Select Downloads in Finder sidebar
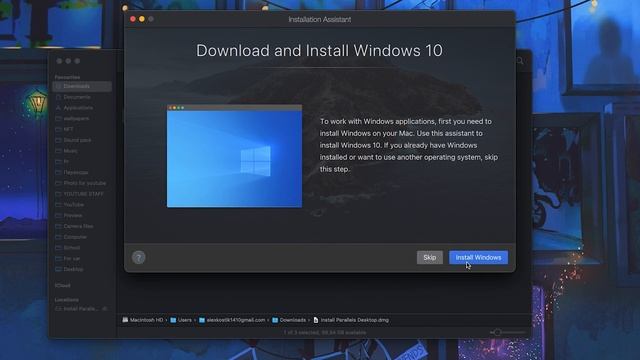 click(82, 86)
